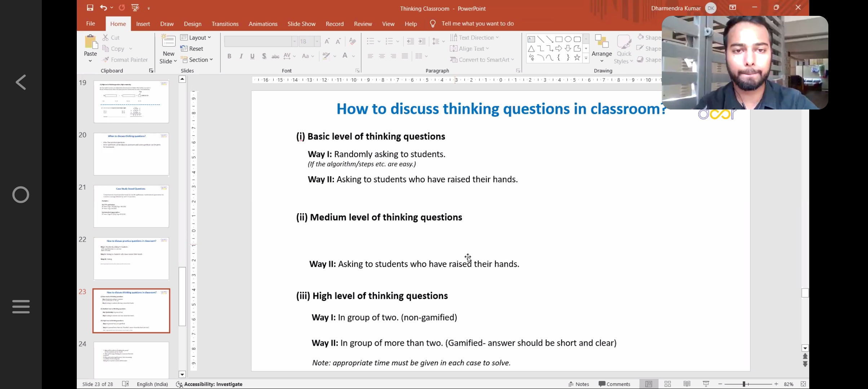Clear all formatting icon
The image size is (868, 389).
pyautogui.click(x=353, y=41)
